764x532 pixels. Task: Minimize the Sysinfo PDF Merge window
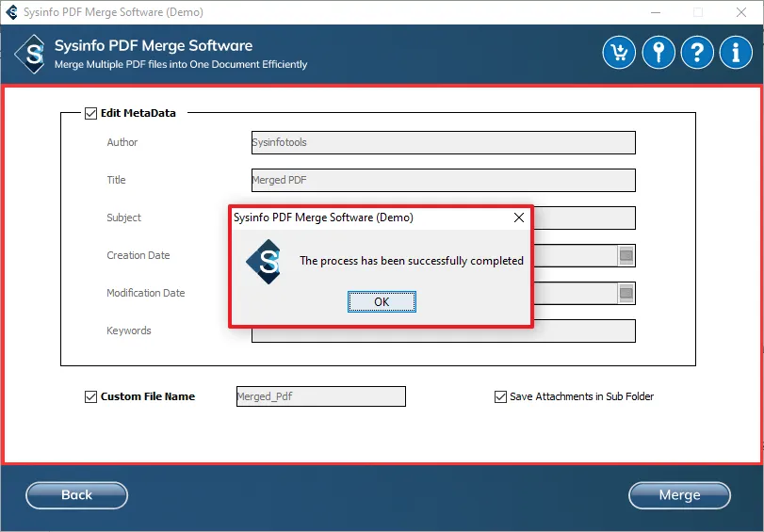656,12
